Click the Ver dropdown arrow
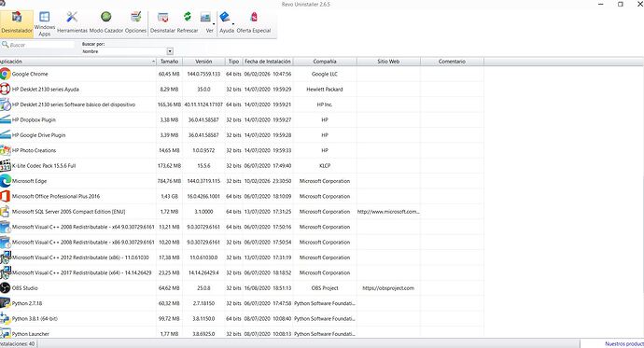This screenshot has height=348, width=644. coord(214,24)
